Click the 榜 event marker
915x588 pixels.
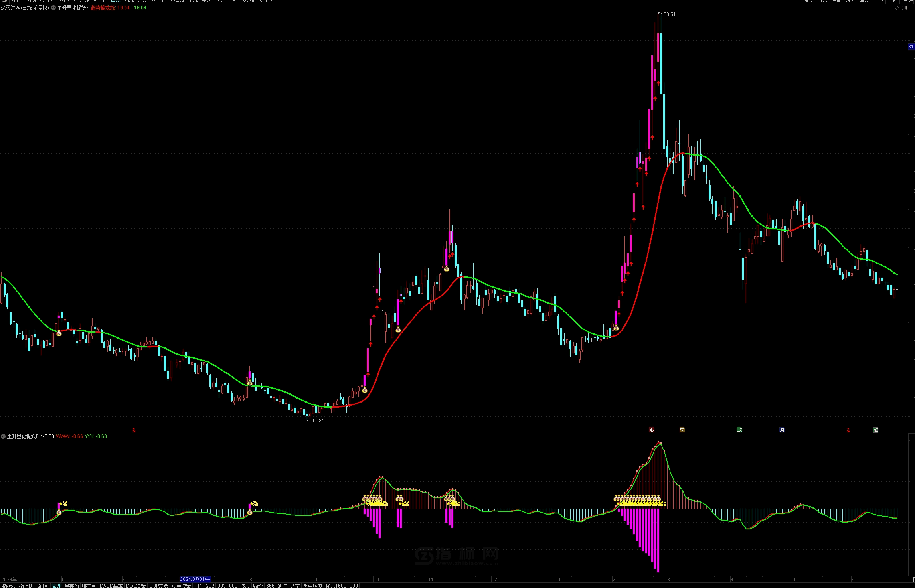(x=682, y=430)
